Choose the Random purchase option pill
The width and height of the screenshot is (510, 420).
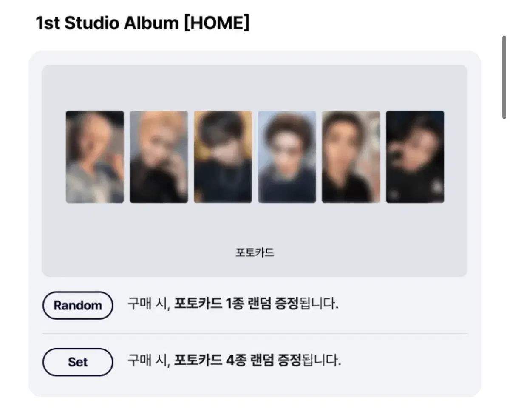tap(78, 305)
